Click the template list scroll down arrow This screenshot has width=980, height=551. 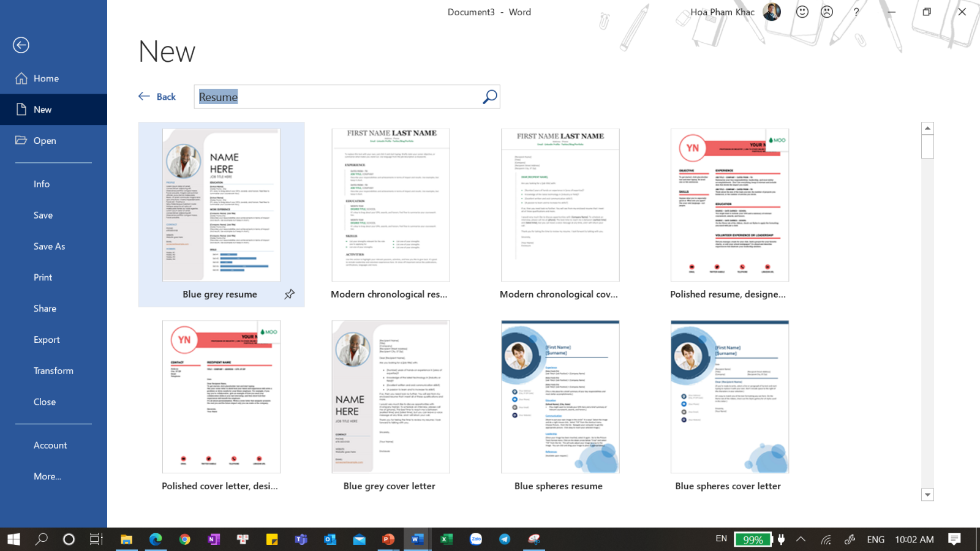click(x=927, y=495)
